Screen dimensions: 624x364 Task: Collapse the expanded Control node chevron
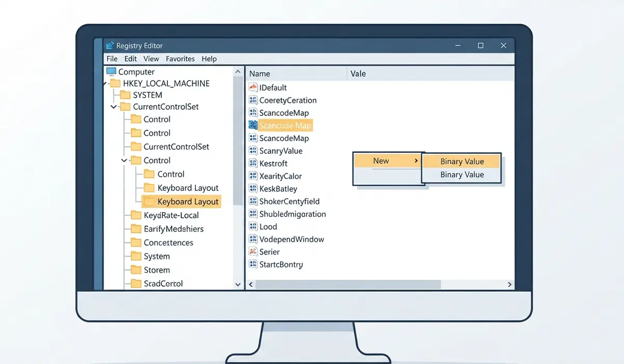(124, 161)
